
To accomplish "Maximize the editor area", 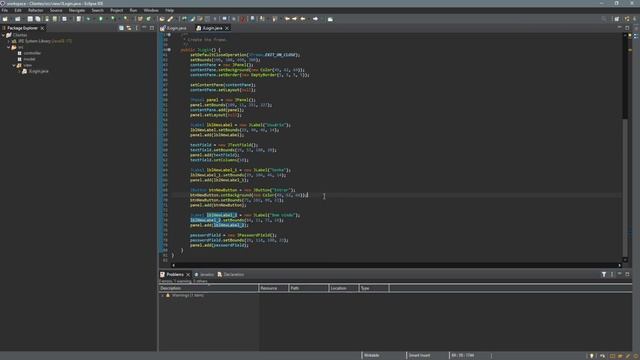I will [627, 28].
